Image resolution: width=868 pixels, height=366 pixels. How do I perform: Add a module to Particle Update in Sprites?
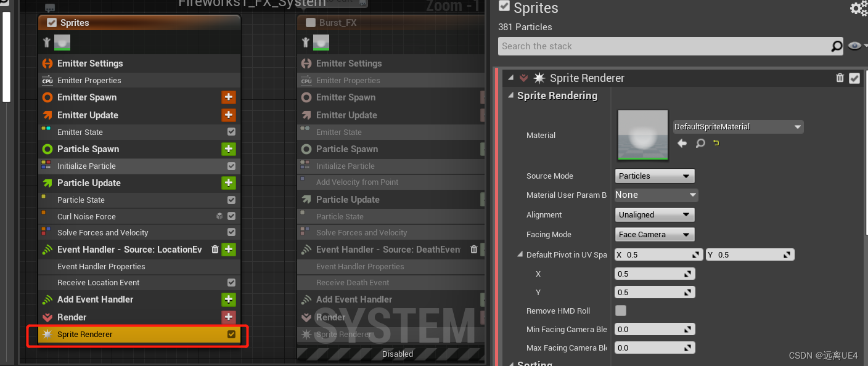pos(229,183)
